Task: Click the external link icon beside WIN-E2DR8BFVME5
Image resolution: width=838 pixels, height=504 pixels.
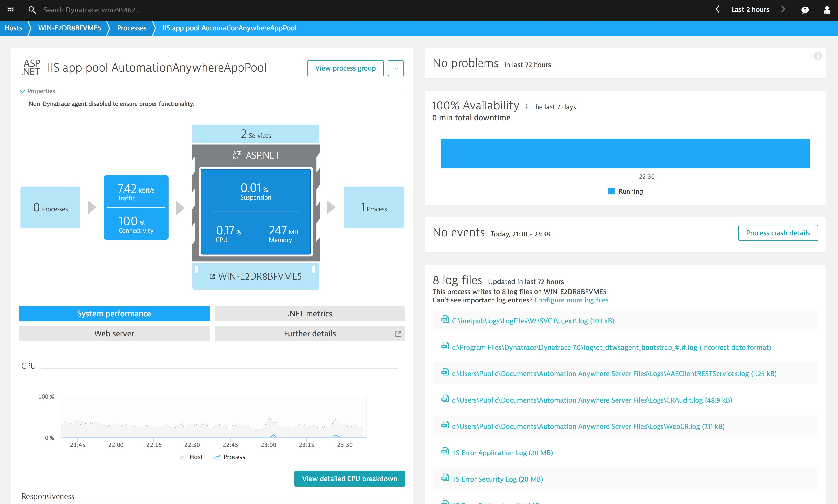Action: tap(213, 276)
